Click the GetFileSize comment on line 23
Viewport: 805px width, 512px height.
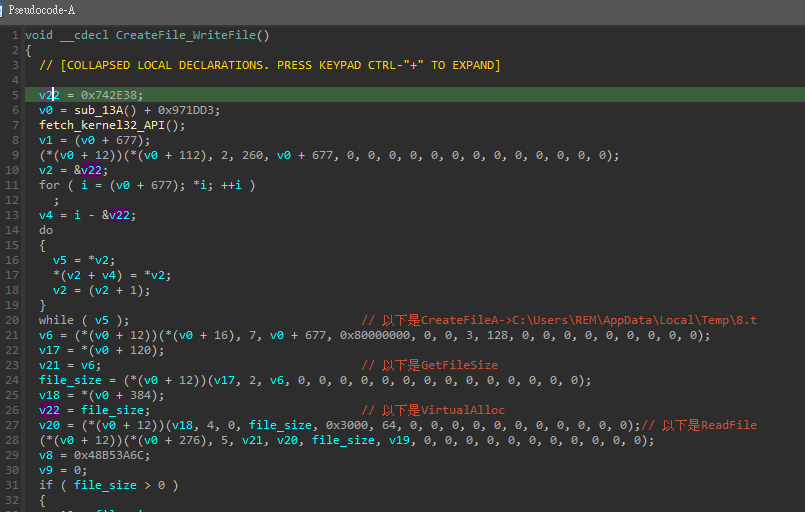tap(430, 365)
